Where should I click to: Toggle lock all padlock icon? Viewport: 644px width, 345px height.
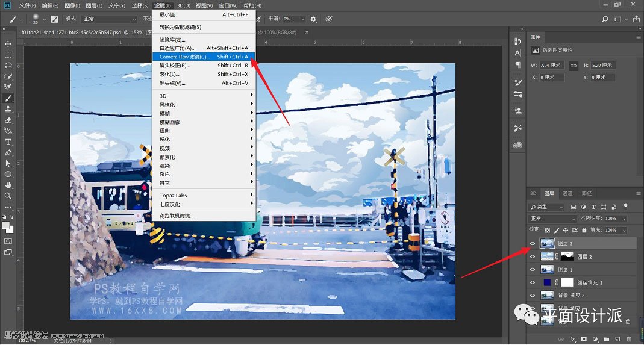[x=584, y=230]
